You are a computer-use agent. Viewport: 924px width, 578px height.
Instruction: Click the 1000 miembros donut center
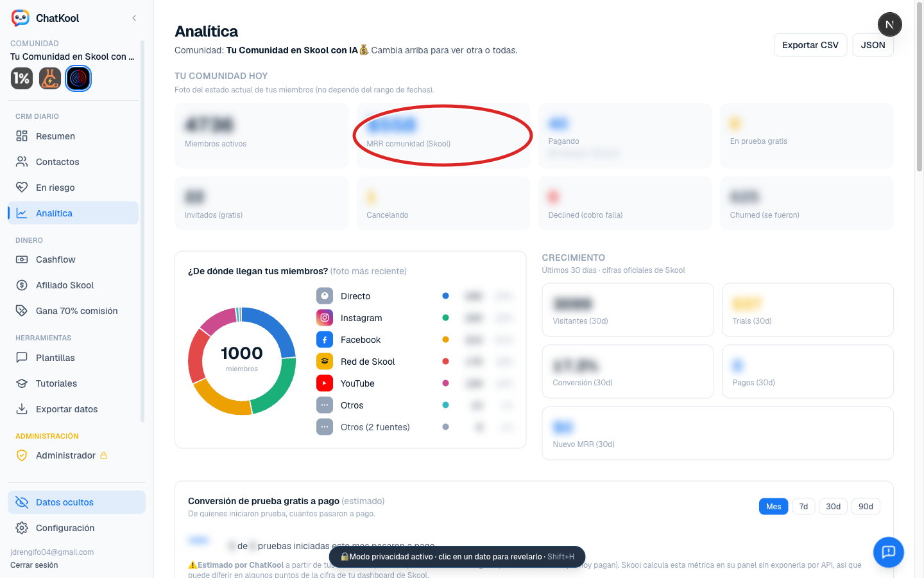[x=242, y=359]
